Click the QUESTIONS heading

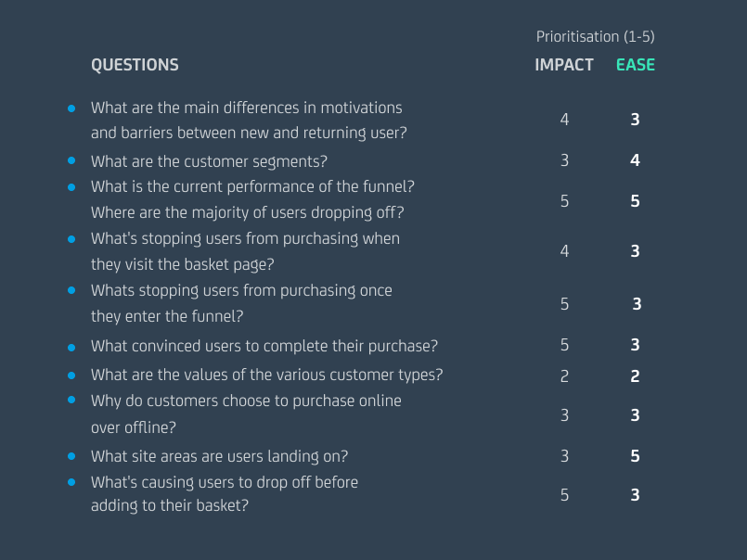[x=135, y=65]
